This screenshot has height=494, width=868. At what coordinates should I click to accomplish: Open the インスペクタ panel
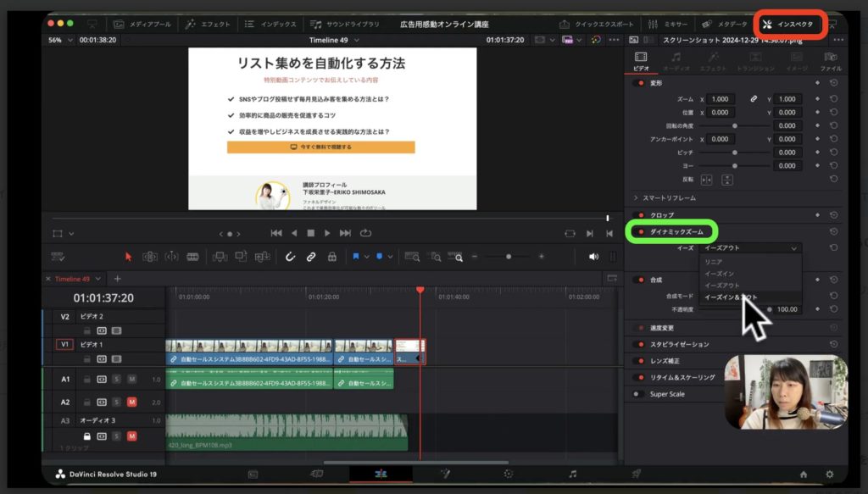coord(788,24)
